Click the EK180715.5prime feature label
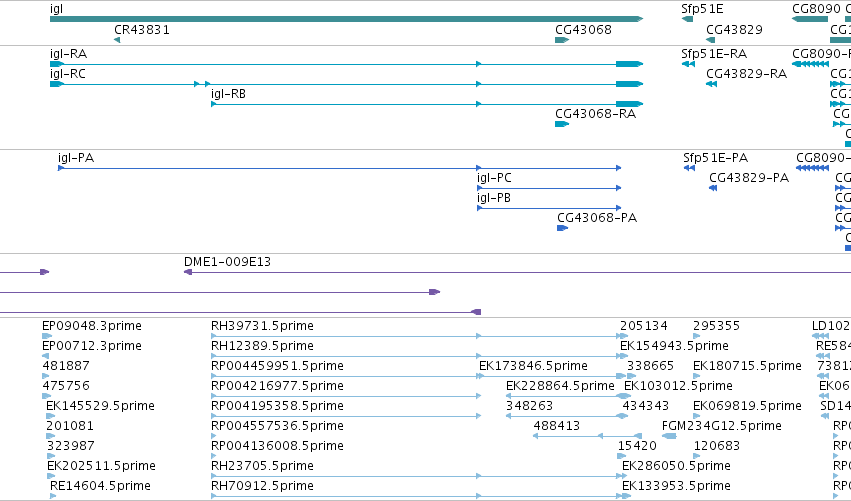This screenshot has height=501, width=851. pos(747,366)
